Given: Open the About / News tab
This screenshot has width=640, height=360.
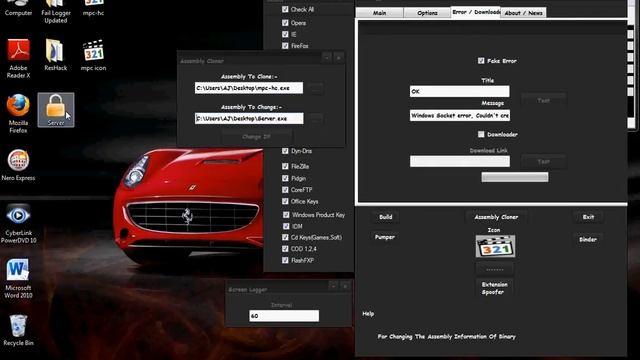Looking at the screenshot, I should 523,13.
